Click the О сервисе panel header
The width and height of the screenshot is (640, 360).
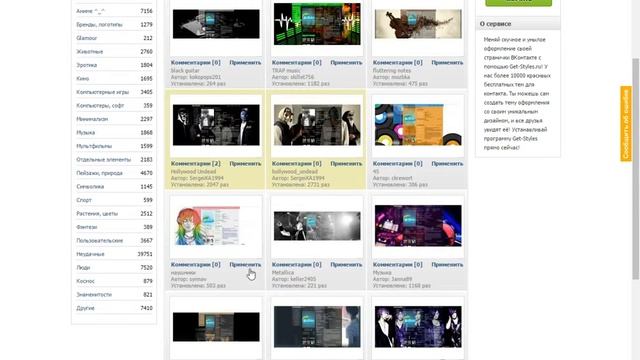(518, 24)
